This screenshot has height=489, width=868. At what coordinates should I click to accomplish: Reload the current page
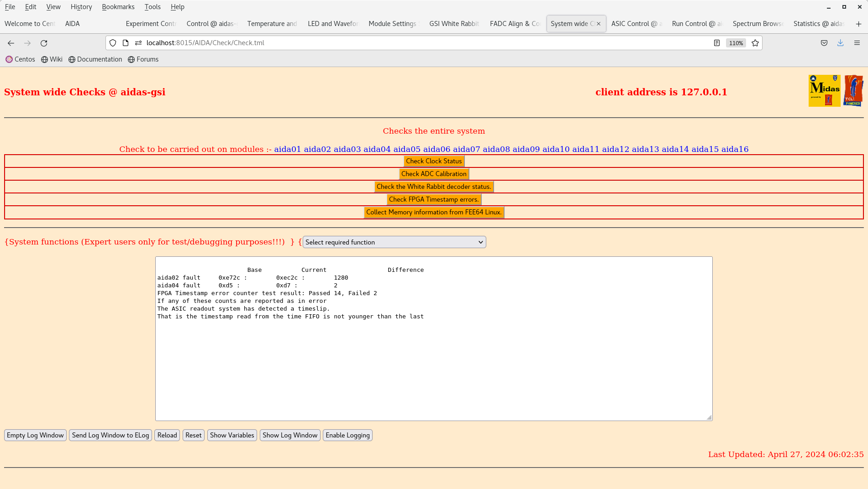point(44,43)
